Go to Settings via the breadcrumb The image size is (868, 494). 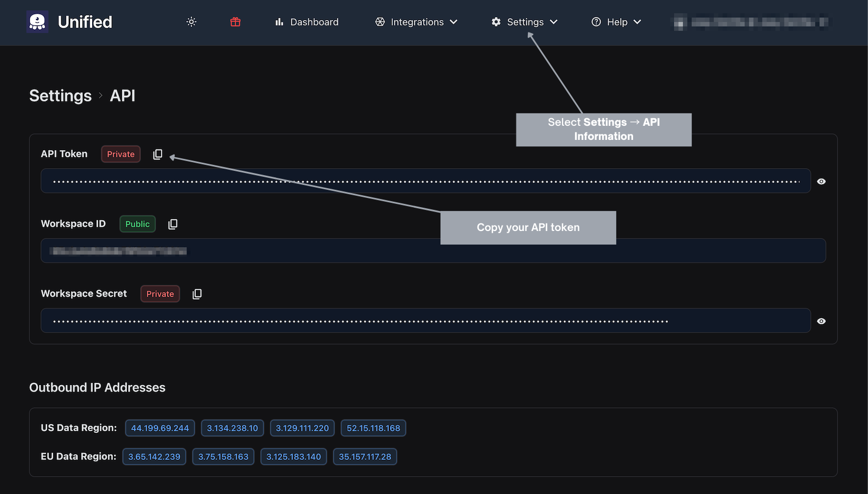pyautogui.click(x=60, y=96)
